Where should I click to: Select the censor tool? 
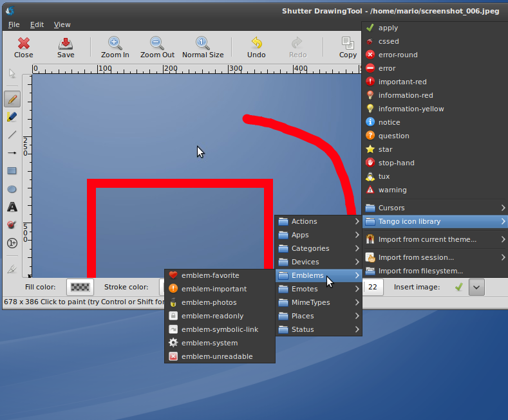[12, 225]
